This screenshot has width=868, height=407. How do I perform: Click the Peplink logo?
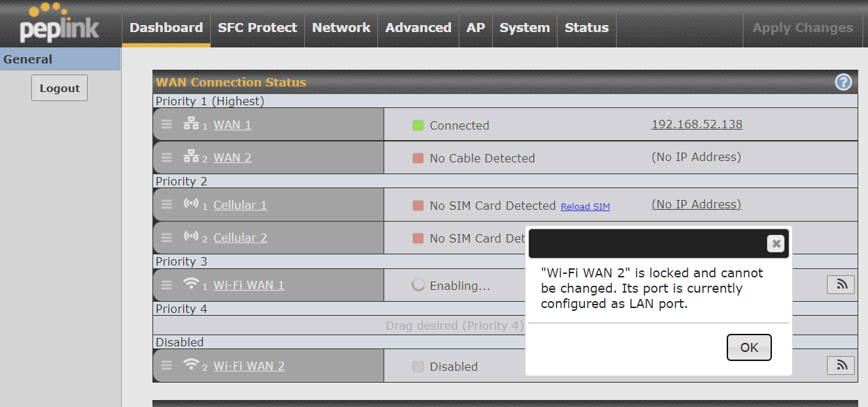(x=60, y=24)
